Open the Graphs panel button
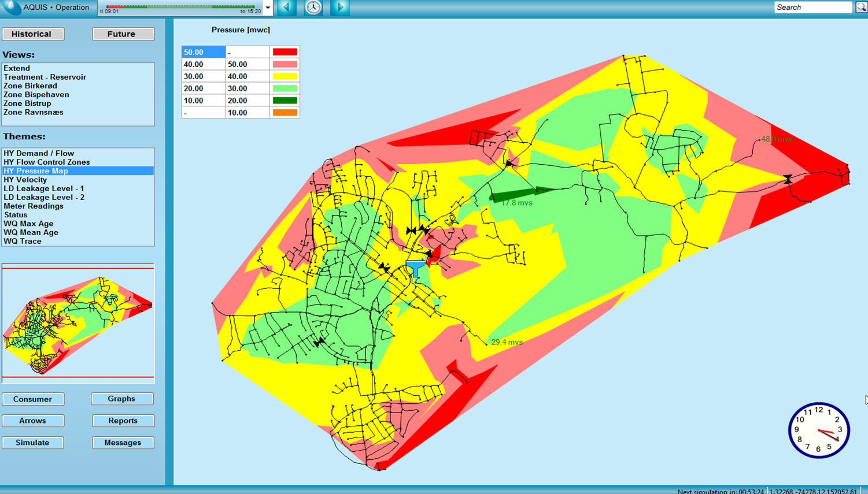Viewport: 868px width, 494px height. (x=122, y=399)
